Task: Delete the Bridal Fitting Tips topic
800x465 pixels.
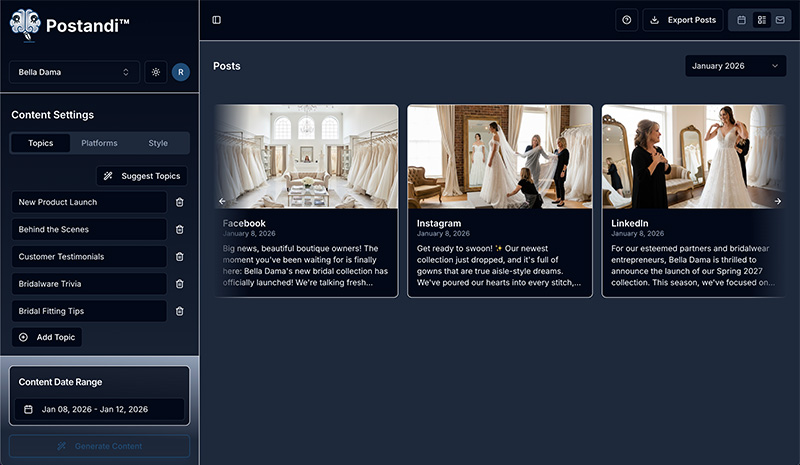Action: (x=180, y=311)
